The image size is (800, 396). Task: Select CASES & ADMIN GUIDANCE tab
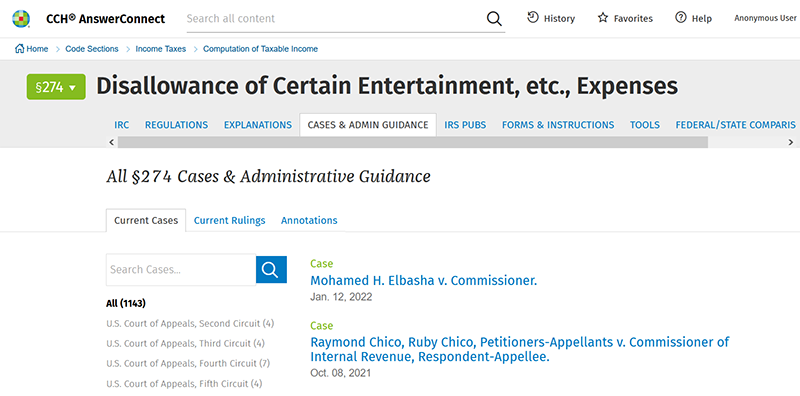pyautogui.click(x=368, y=125)
